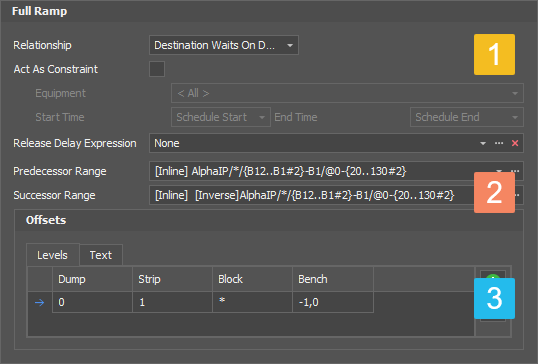Open the Schedule Start dropdown
The image size is (538, 364).
221,117
